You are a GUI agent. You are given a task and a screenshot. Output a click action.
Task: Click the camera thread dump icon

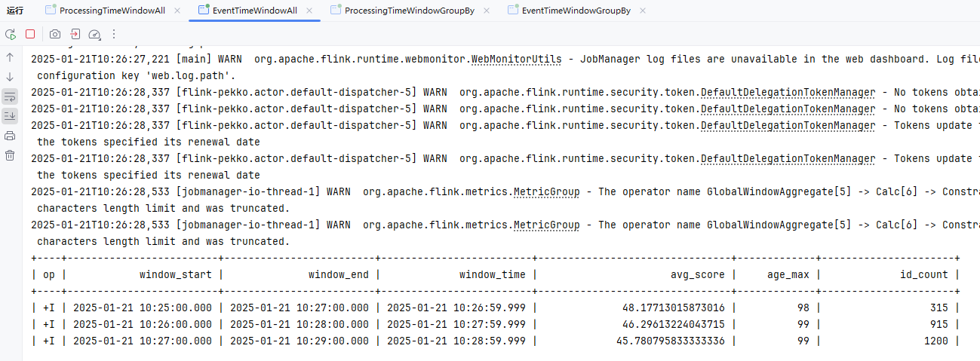pyautogui.click(x=55, y=34)
